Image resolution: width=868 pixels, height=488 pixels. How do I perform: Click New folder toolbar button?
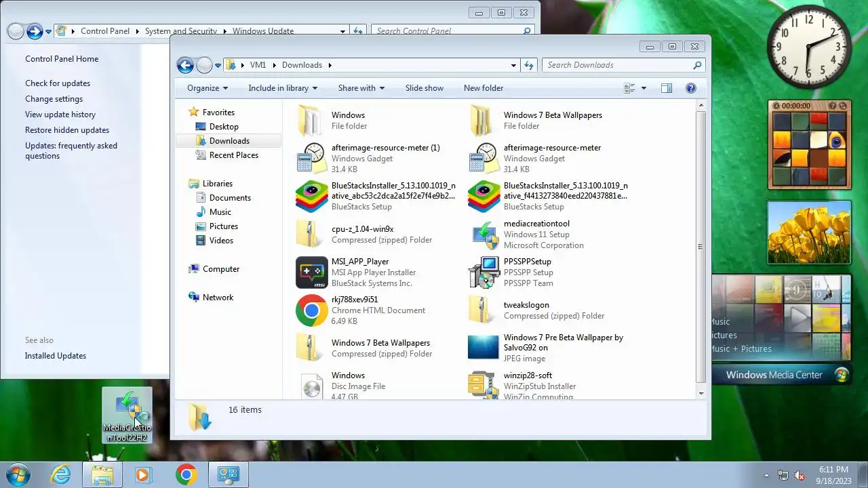tap(484, 88)
